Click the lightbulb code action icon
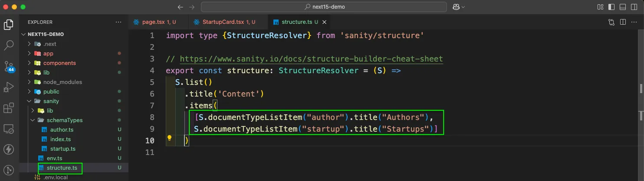This screenshot has width=644, height=181. [170, 138]
